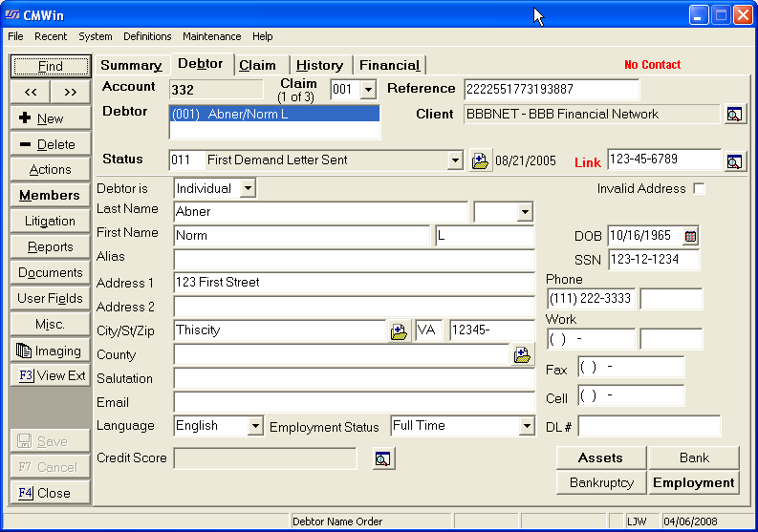Click the Link lookup magnifier icon
Screen dimensions: 758x532
pyautogui.click(x=733, y=161)
